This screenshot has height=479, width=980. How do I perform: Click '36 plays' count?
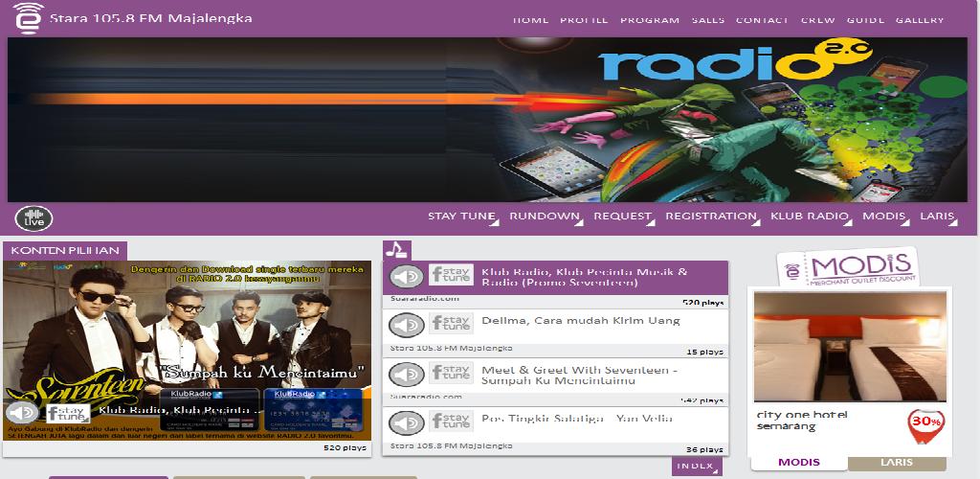[x=704, y=449]
